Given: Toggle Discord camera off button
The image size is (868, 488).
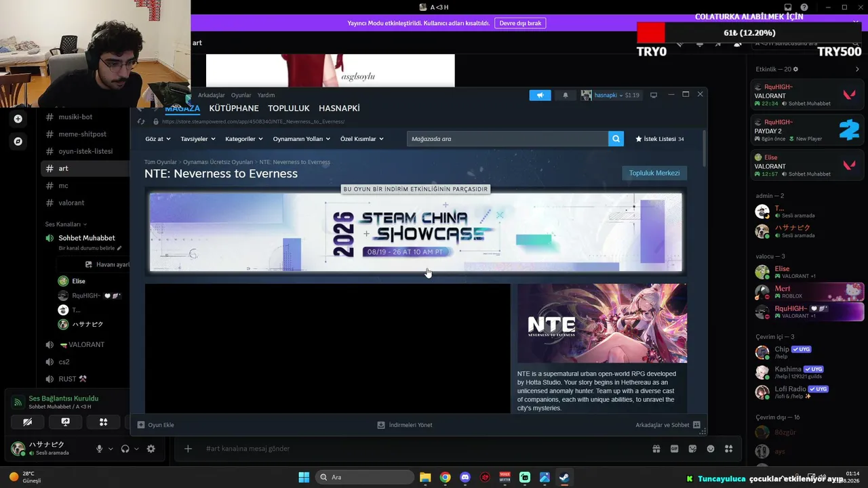Looking at the screenshot, I should click(27, 422).
